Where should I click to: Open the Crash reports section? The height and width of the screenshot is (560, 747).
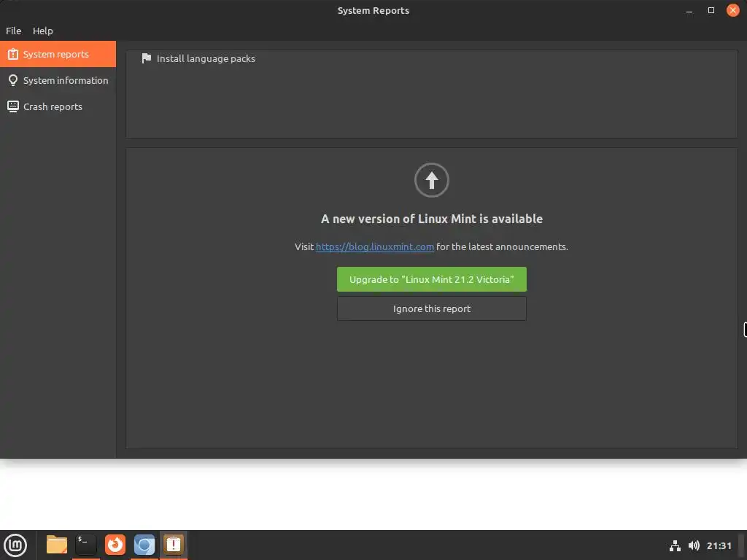(x=58, y=106)
